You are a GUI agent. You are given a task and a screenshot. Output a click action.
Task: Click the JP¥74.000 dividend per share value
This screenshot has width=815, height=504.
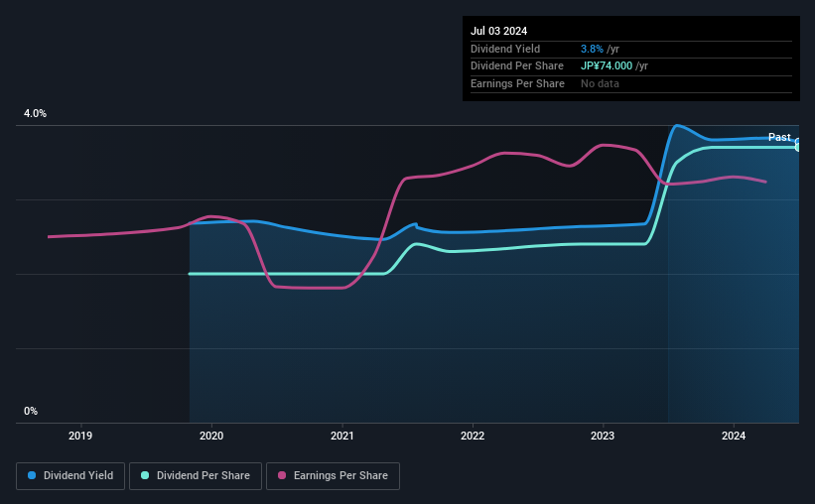click(x=607, y=66)
